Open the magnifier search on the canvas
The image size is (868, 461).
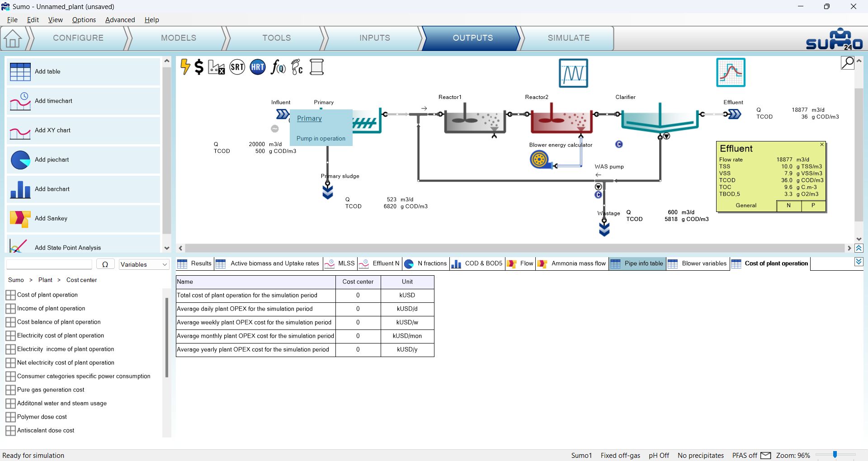point(848,62)
